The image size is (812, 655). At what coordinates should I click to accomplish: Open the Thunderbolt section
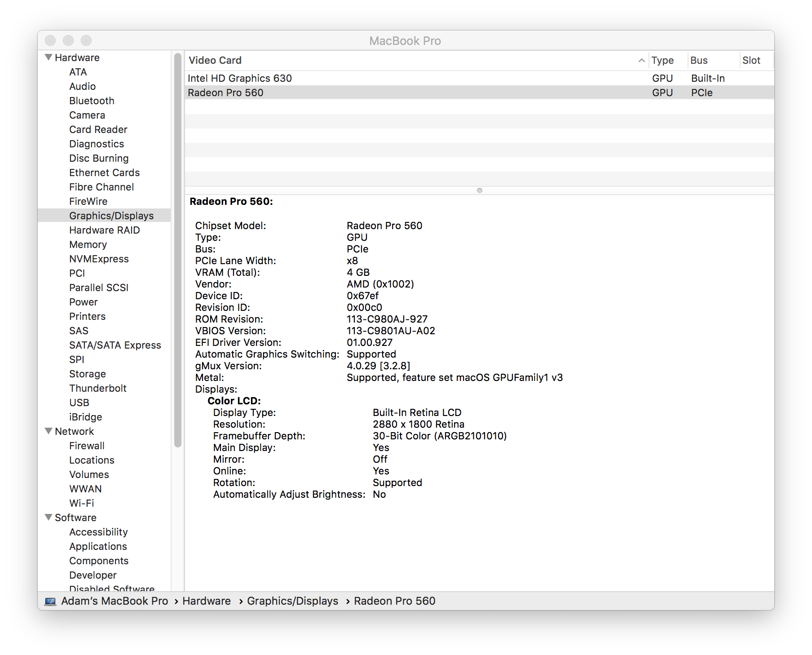click(98, 388)
